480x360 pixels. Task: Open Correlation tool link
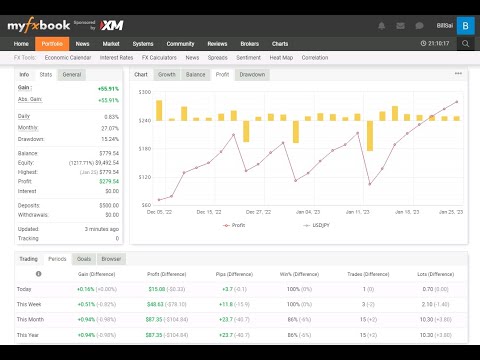(315, 58)
